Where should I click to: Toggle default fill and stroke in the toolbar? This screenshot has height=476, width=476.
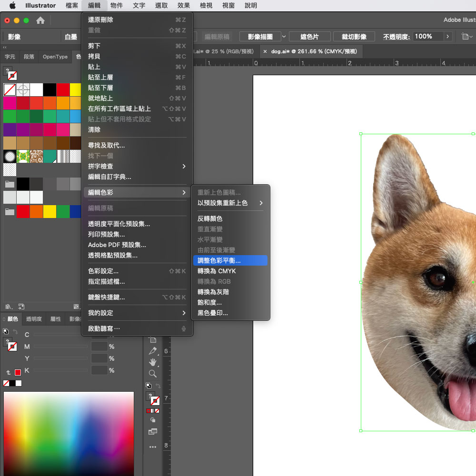coord(149,385)
